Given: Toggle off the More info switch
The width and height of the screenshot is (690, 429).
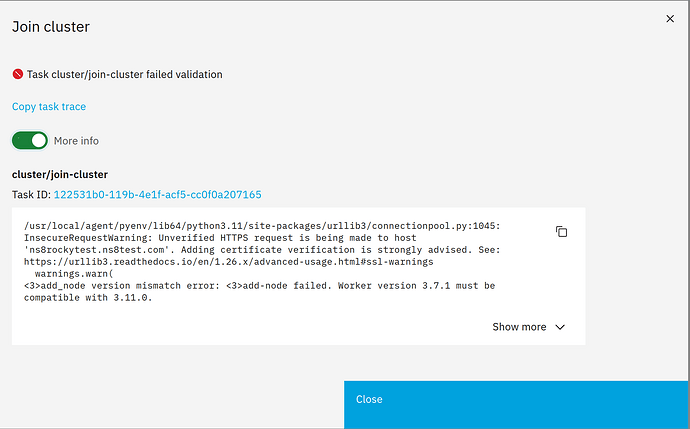Looking at the screenshot, I should coord(30,141).
